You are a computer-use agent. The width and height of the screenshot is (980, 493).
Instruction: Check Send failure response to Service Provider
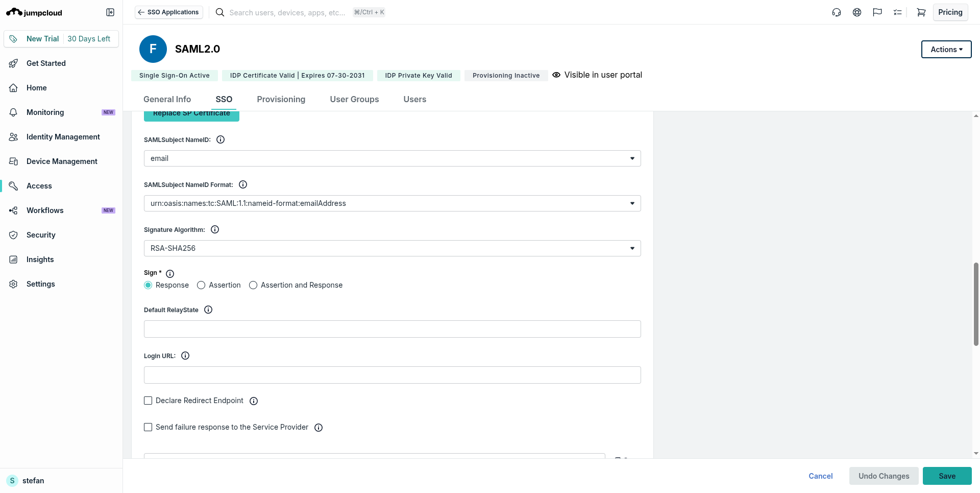coord(148,427)
